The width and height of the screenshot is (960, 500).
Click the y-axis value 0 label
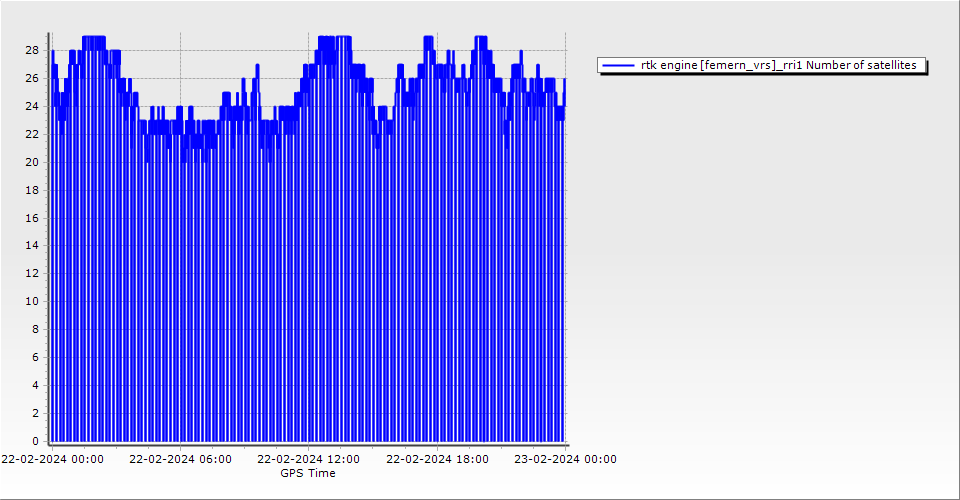[x=35, y=441]
